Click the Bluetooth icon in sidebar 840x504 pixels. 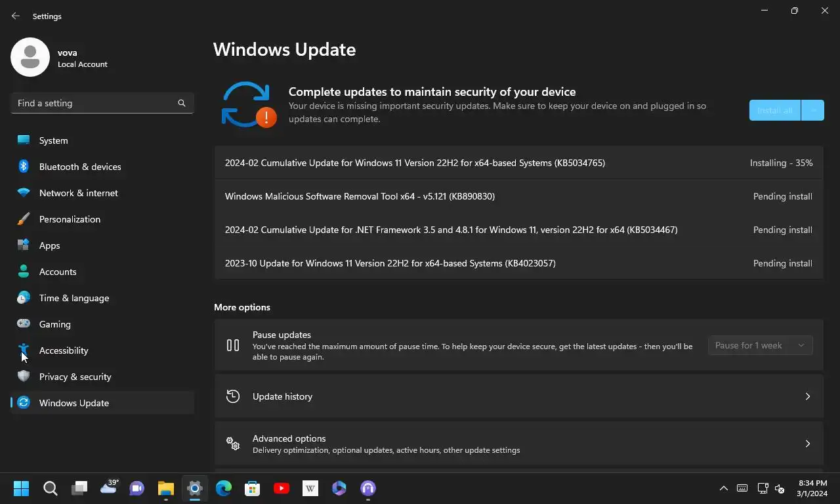[24, 167]
